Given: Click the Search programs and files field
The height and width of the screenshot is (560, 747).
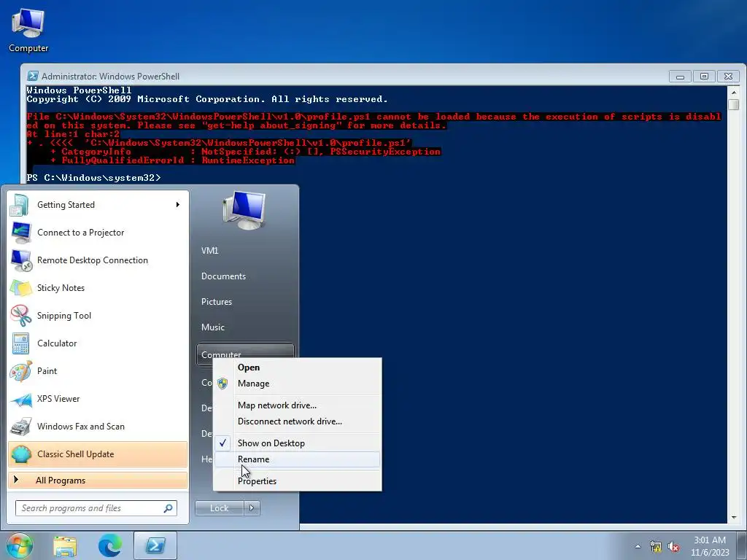Looking at the screenshot, I should 96,508.
